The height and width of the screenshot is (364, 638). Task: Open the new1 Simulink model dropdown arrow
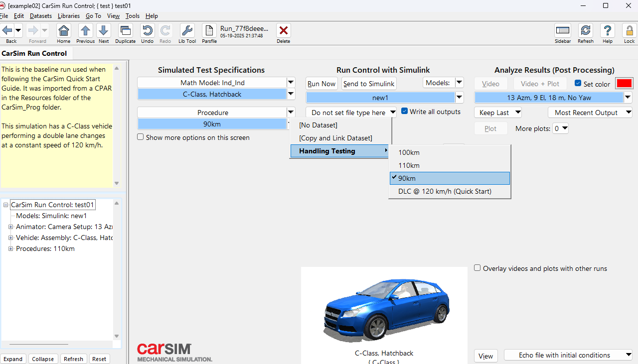click(x=460, y=98)
